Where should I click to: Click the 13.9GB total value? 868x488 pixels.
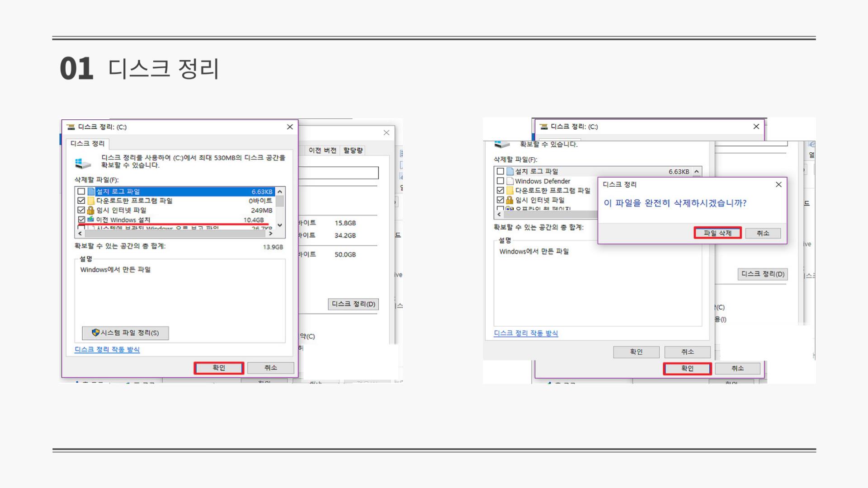click(273, 247)
